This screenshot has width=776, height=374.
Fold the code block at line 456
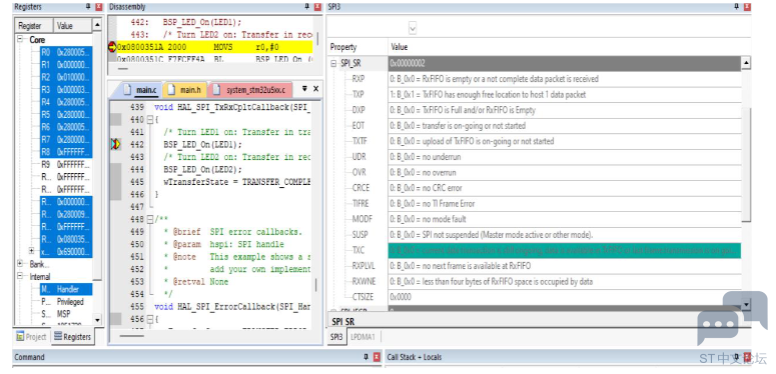[149, 319]
